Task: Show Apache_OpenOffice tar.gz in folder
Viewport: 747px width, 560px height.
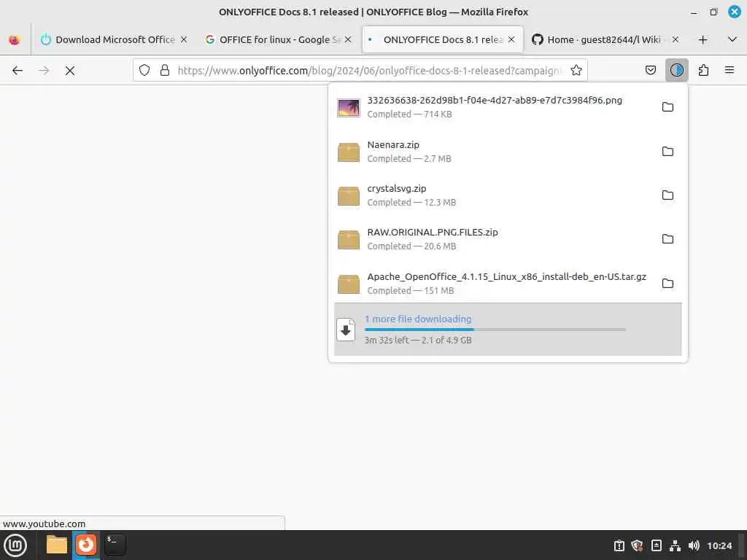Action: tap(668, 284)
